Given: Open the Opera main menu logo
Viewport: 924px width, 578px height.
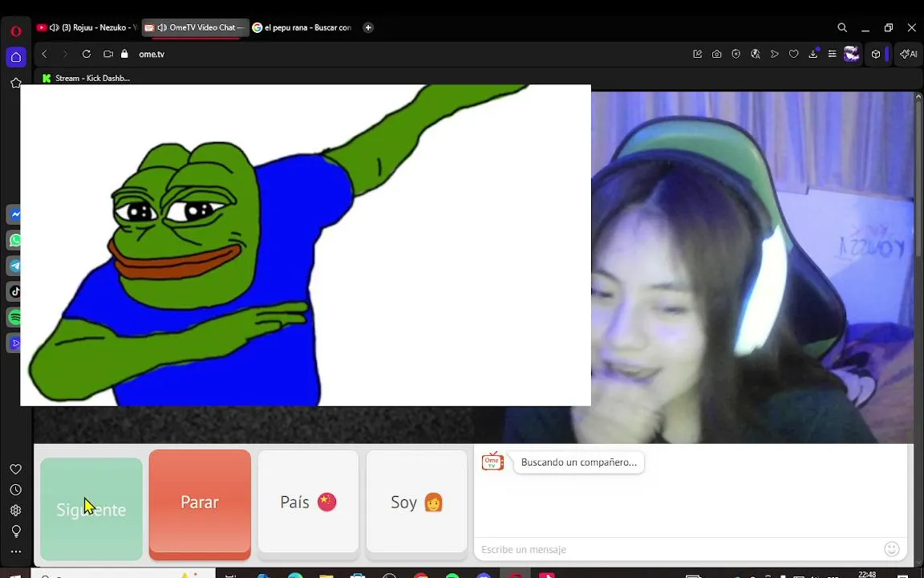Looking at the screenshot, I should tap(16, 31).
